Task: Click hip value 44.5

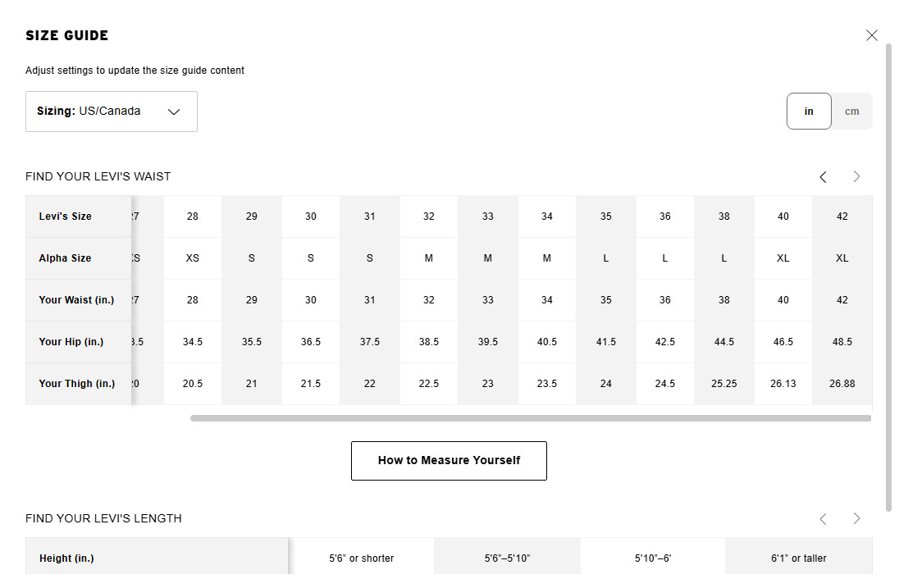Action: coord(724,342)
